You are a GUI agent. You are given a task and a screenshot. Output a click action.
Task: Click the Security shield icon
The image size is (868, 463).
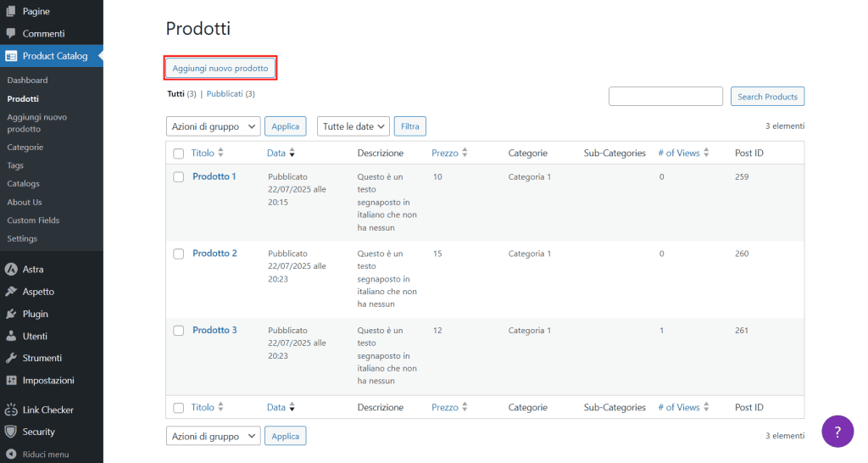click(x=11, y=432)
